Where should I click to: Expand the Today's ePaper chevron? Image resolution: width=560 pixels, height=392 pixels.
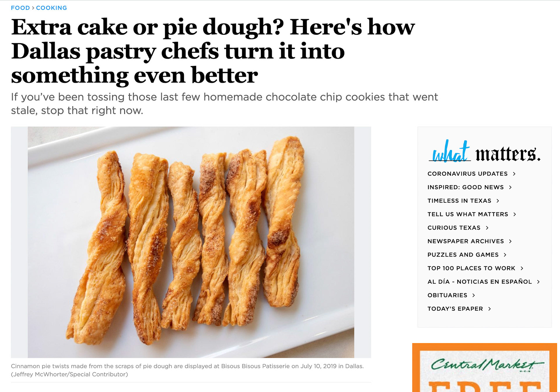[x=490, y=308]
